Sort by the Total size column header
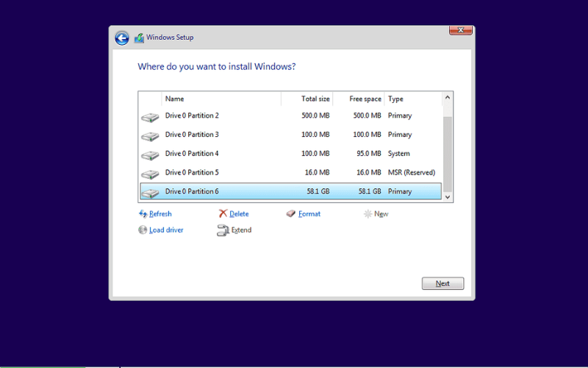588x368 pixels. click(x=306, y=99)
